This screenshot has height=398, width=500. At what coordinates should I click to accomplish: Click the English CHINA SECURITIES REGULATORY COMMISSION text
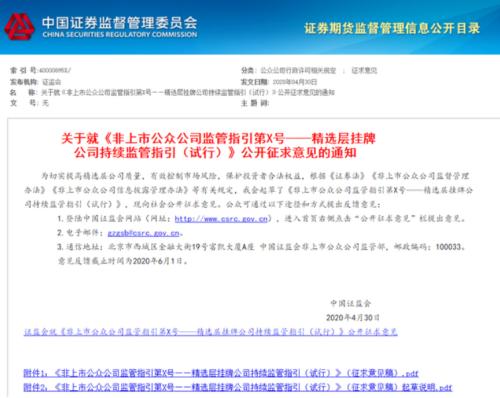tap(120, 35)
